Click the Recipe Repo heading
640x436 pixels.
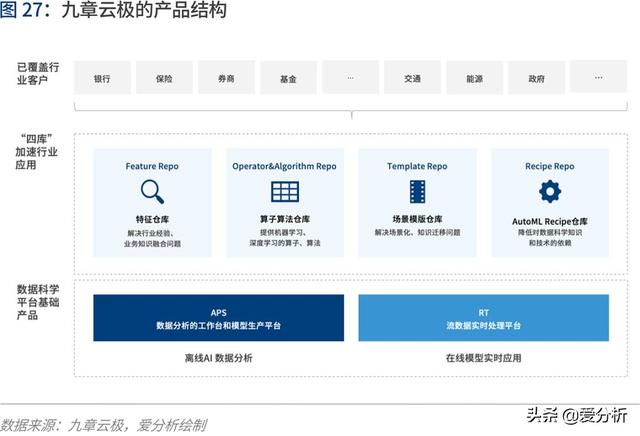tap(549, 166)
